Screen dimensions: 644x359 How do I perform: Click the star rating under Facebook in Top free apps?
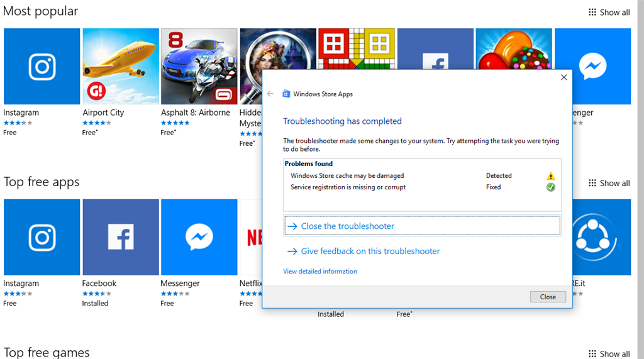[x=96, y=294]
